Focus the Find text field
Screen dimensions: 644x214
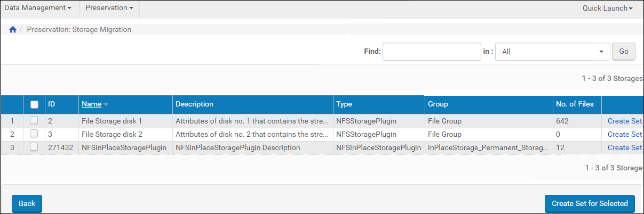pos(432,52)
